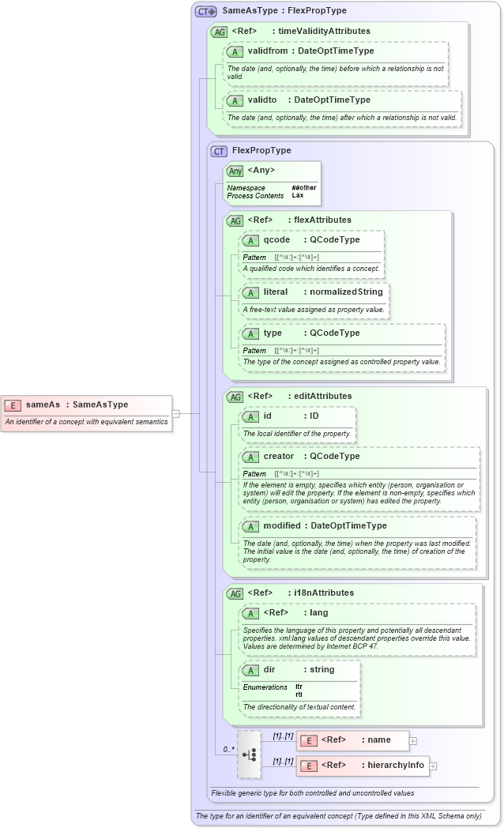
Task: Click the E icon of sameAs element
Action: click(x=13, y=405)
